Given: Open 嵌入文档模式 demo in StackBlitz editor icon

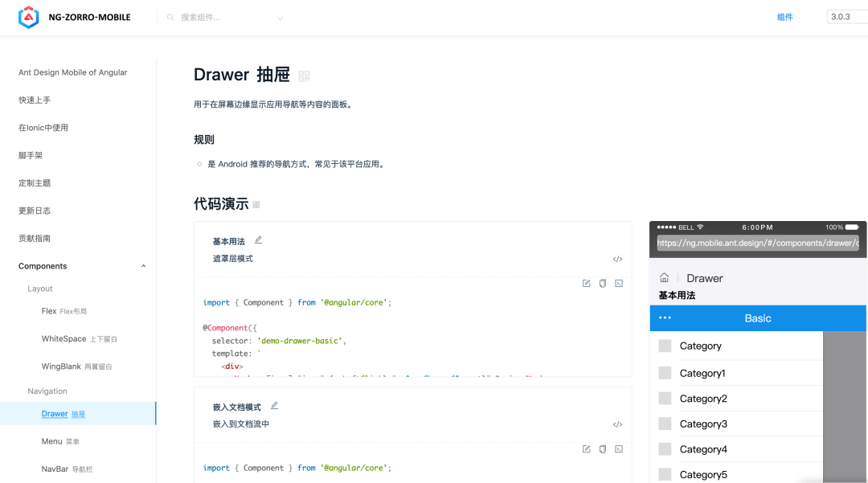Looking at the screenshot, I should [586, 448].
